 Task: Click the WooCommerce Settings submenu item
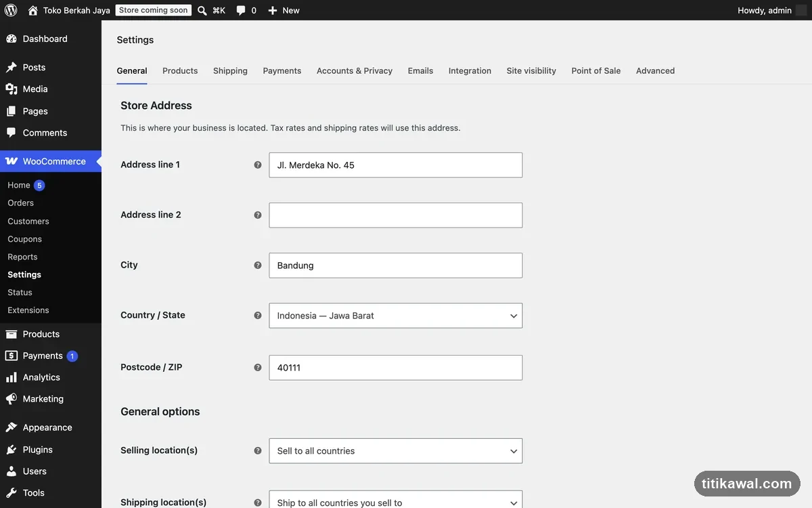coord(24,274)
